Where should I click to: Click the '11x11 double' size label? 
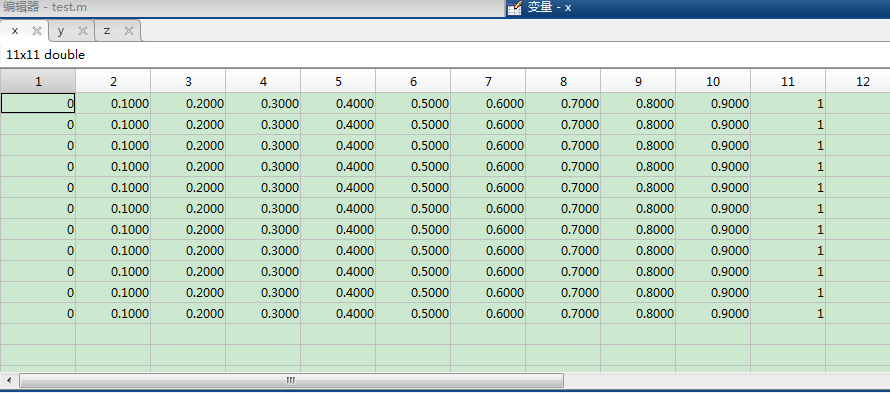click(x=45, y=55)
